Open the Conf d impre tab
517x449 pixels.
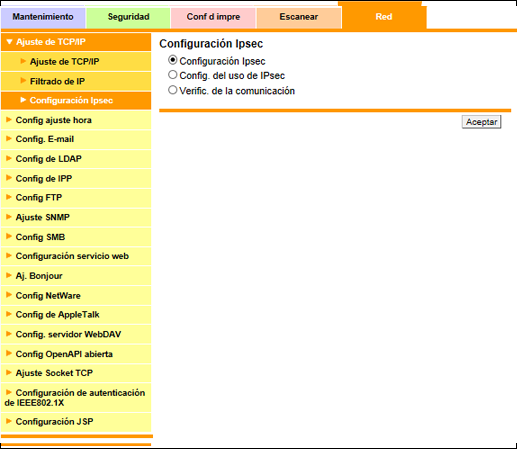[213, 17]
